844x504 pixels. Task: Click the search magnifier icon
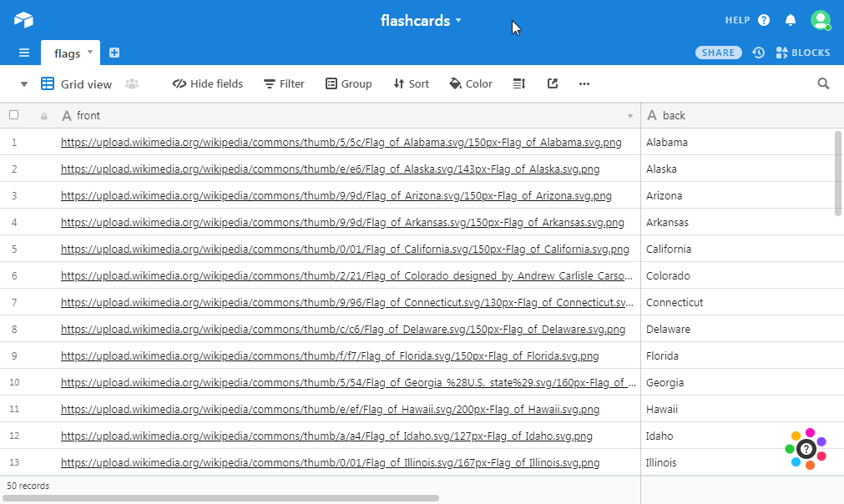pos(823,83)
